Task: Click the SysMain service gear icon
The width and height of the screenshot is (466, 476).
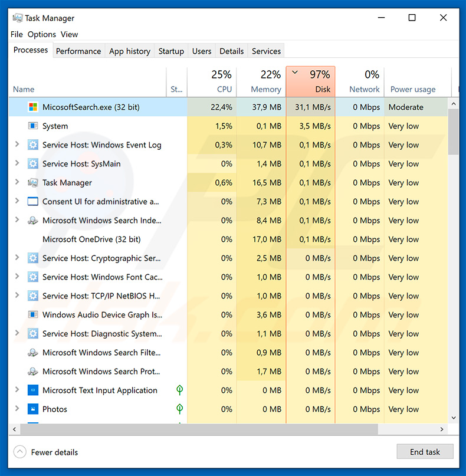Action: [33, 163]
